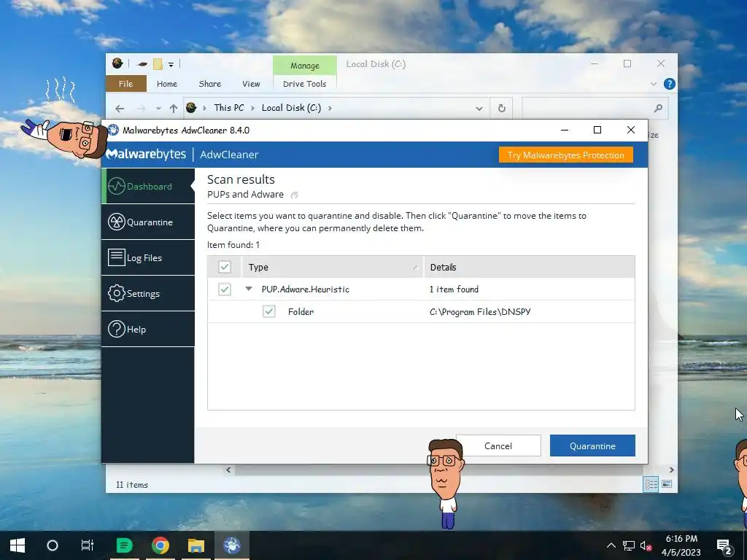Expand the address bar history dropdown
Screen dimensions: 747x560
point(479,109)
